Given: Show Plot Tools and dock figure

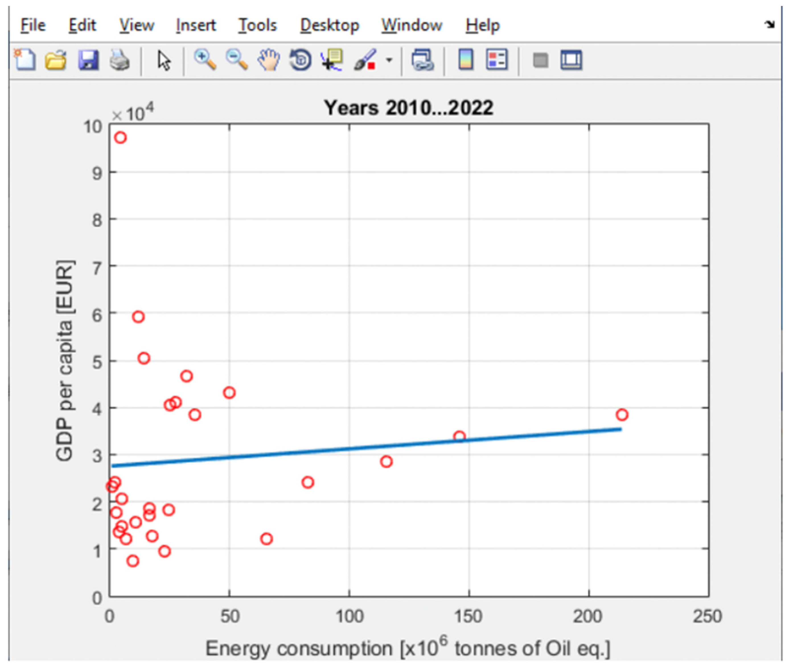Looking at the screenshot, I should (571, 60).
